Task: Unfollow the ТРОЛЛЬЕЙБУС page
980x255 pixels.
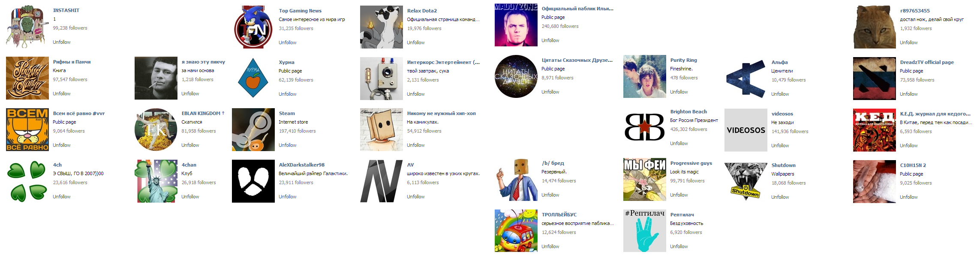Action: [x=550, y=246]
